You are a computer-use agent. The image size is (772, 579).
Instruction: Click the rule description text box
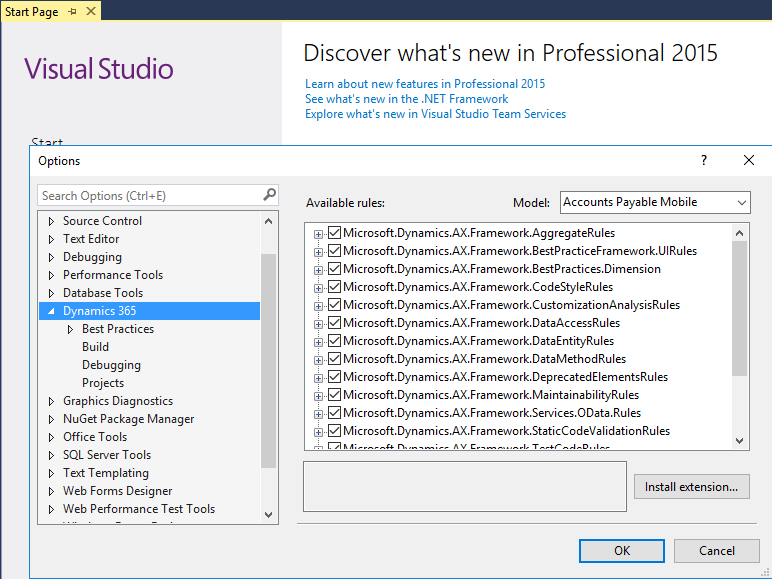(x=465, y=486)
